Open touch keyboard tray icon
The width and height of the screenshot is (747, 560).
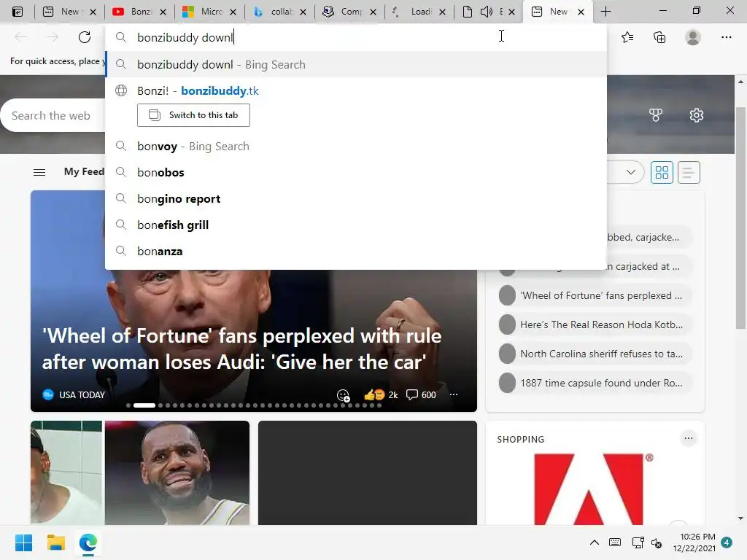coord(615,542)
